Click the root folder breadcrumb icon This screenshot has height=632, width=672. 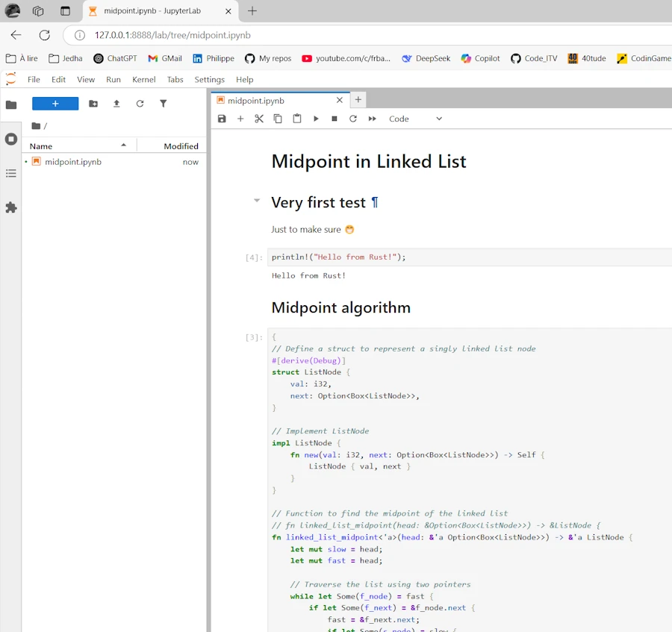pyautogui.click(x=36, y=126)
